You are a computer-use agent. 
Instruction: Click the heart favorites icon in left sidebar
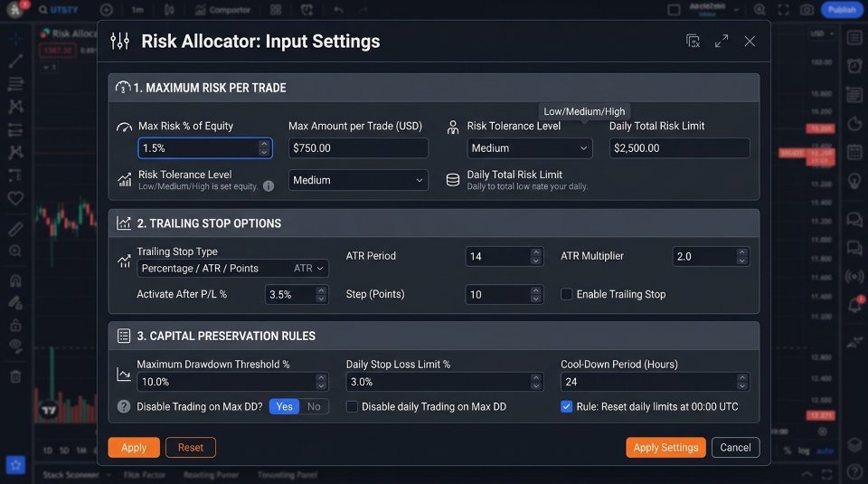(15, 198)
